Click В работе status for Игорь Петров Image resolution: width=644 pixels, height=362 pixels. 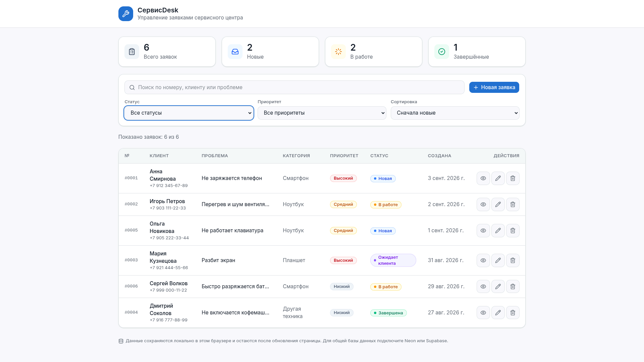(386, 205)
